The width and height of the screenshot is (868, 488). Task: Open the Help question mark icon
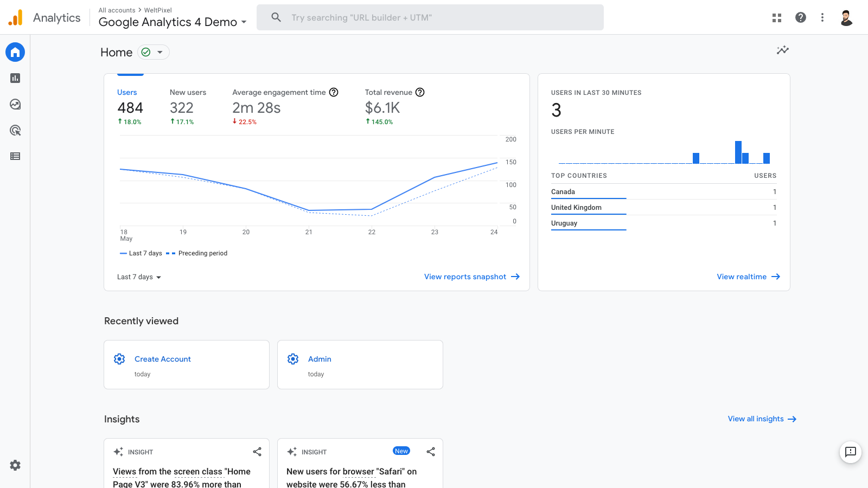800,18
